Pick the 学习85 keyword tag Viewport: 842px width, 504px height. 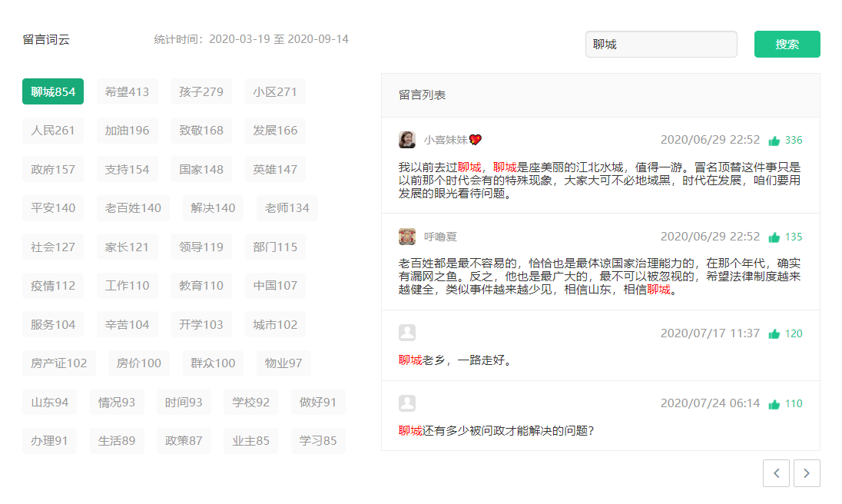pyautogui.click(x=318, y=440)
